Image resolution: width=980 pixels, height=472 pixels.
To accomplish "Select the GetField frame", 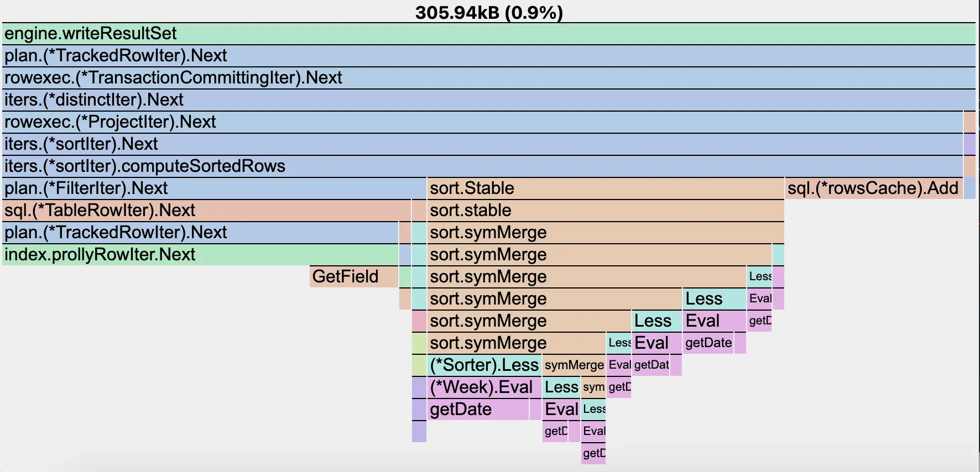I will pos(353,276).
